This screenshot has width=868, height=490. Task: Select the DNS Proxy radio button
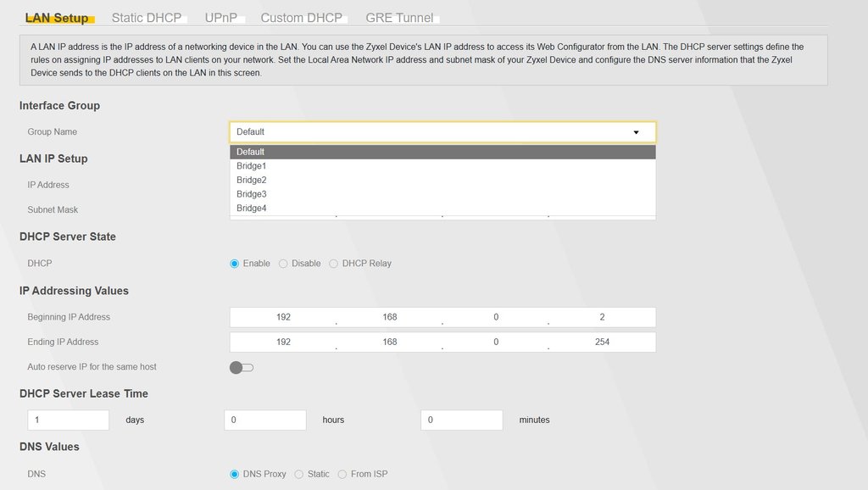pyautogui.click(x=235, y=474)
